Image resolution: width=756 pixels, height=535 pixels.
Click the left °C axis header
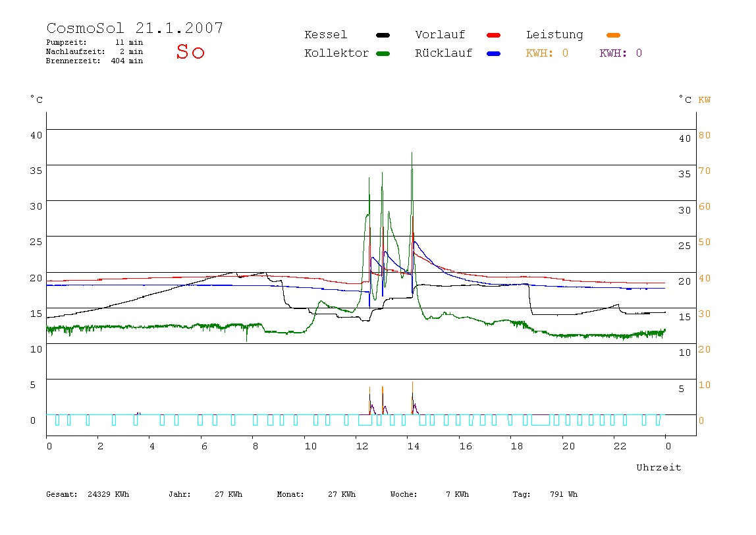36,99
